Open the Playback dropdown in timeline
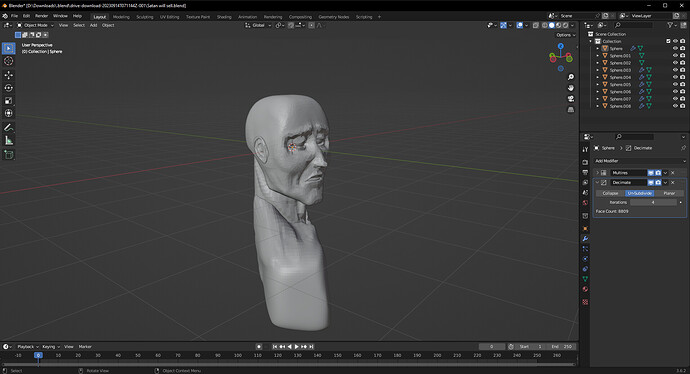690x374 pixels. [28, 347]
